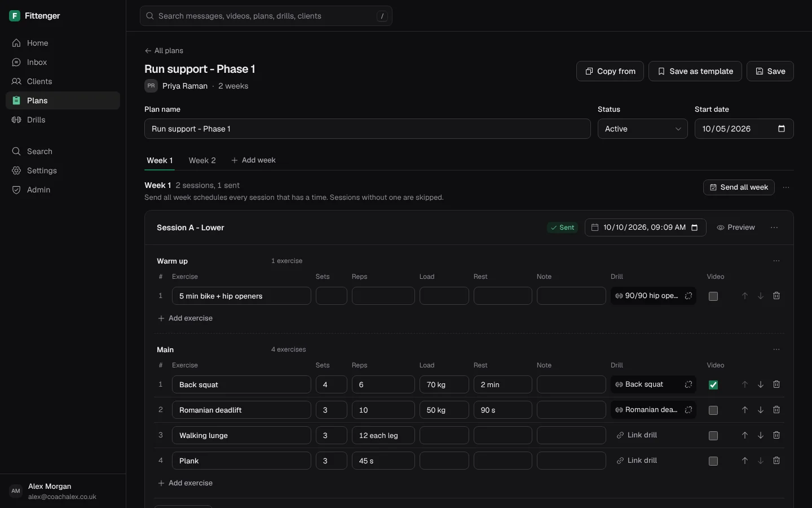This screenshot has height=508, width=812.
Task: Open Inbox from sidebar
Action: point(63,62)
